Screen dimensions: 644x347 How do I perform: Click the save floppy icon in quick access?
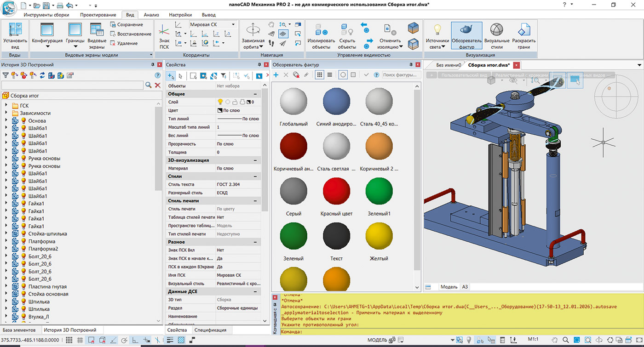46,6
